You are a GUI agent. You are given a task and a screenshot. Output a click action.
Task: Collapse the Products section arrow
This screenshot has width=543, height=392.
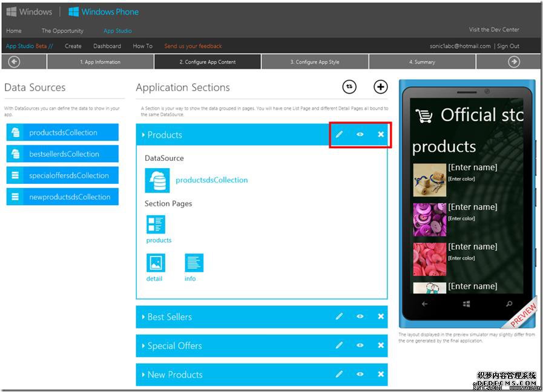click(x=143, y=135)
